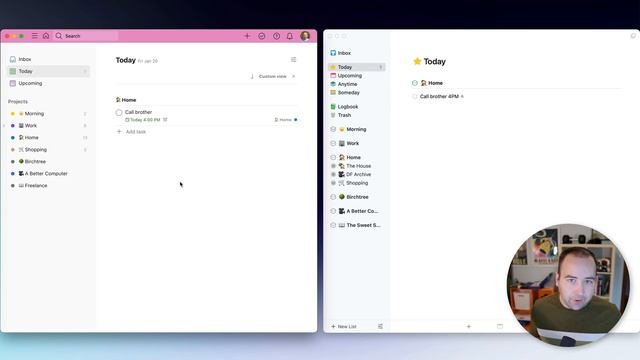Add new to-do with Things plus button
640x360 pixels.
[x=469, y=327]
